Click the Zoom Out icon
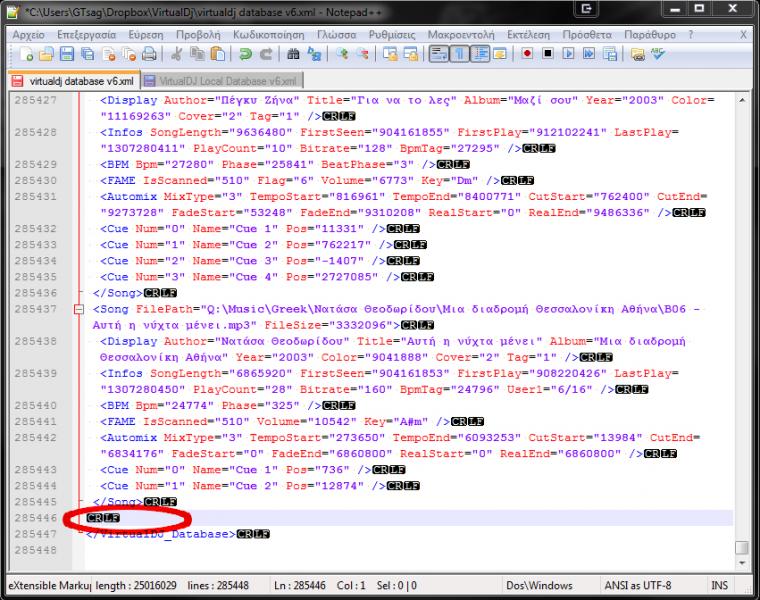The width and height of the screenshot is (760, 600). pyautogui.click(x=363, y=54)
